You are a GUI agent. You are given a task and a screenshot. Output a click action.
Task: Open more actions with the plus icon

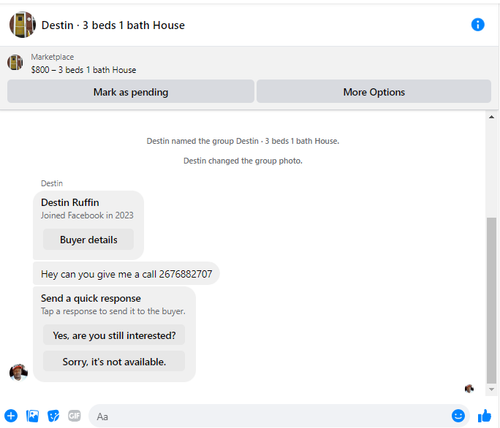(11, 416)
